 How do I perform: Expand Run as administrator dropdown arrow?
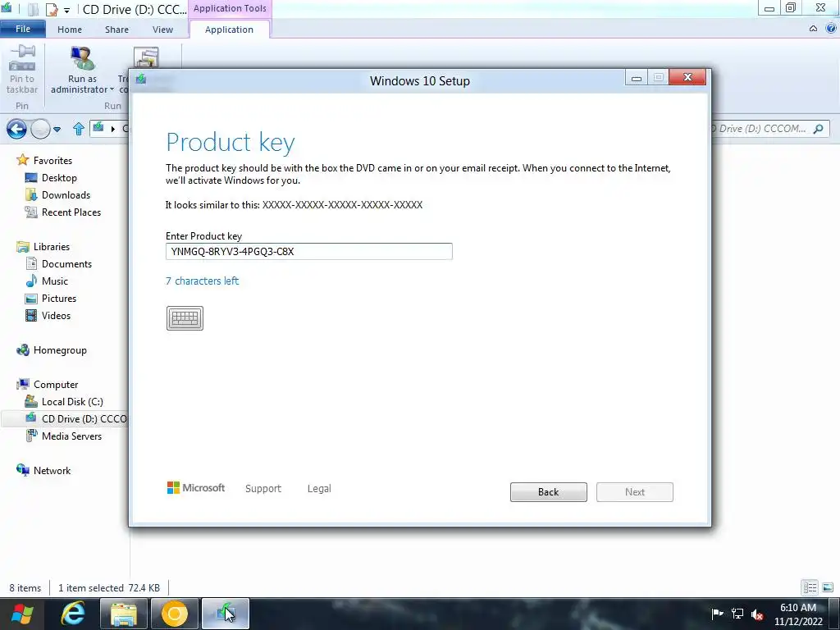click(112, 89)
